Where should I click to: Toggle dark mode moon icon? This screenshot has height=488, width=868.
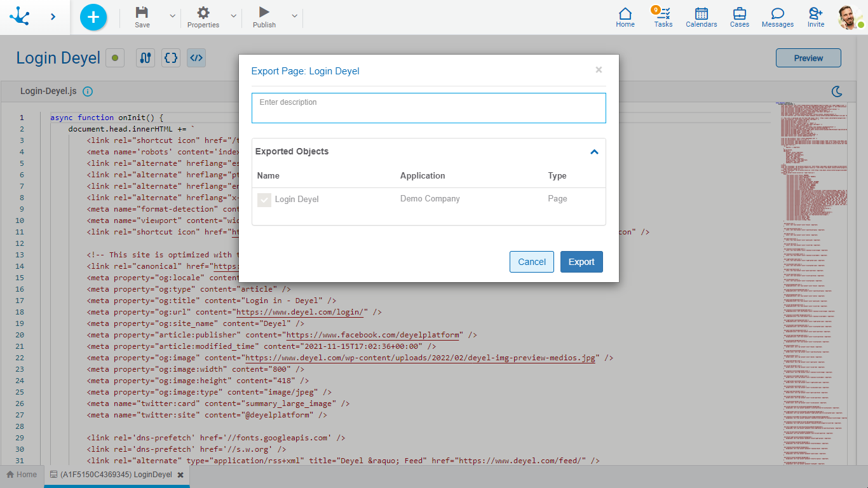click(x=837, y=91)
